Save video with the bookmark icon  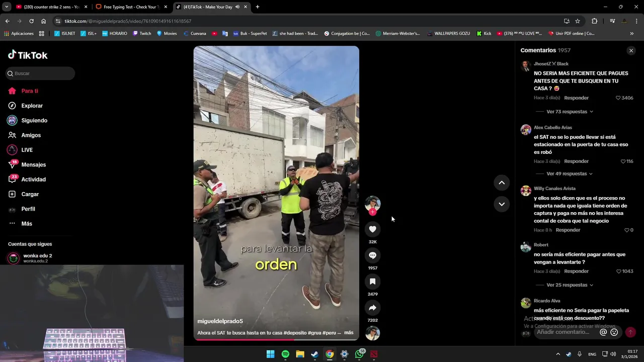click(372, 282)
